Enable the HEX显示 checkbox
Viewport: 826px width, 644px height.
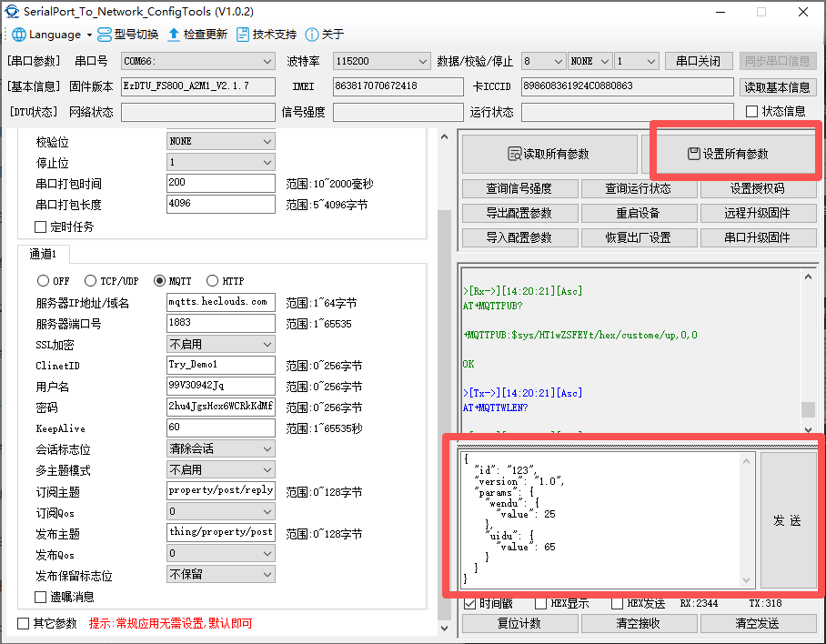(x=540, y=603)
